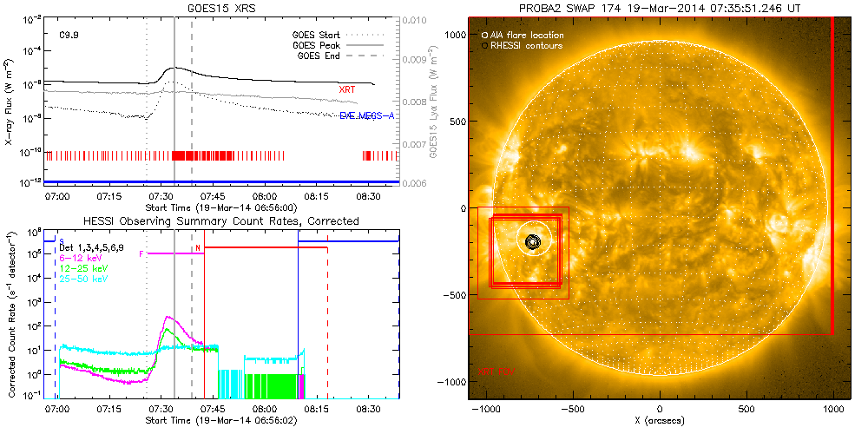Click the C9.9 flare class label
The height and width of the screenshot is (434, 868).
tap(69, 36)
